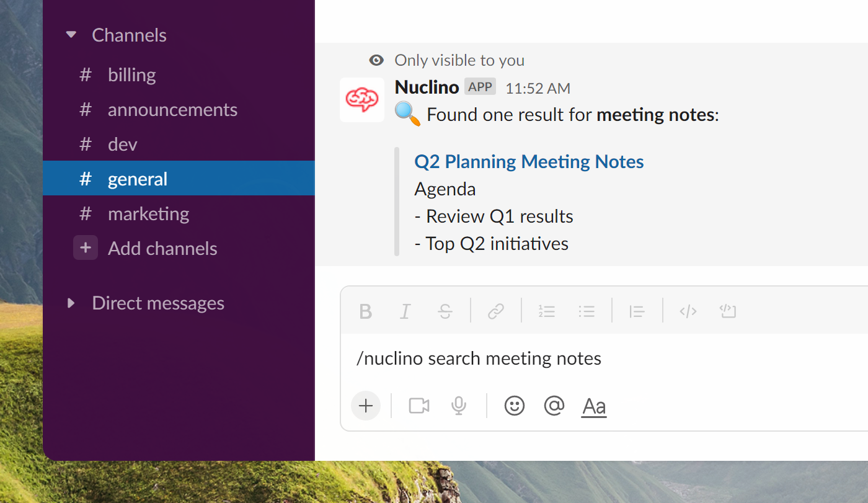The image size is (868, 503).
Task: Click the message input containing /nuclino search
Action: tap(604, 358)
